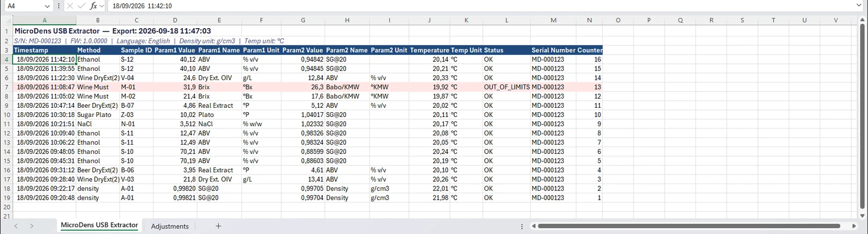Click the title cell MicroDens USB Extractor Export
Image resolution: width=868 pixels, height=234 pixels.
tap(112, 31)
